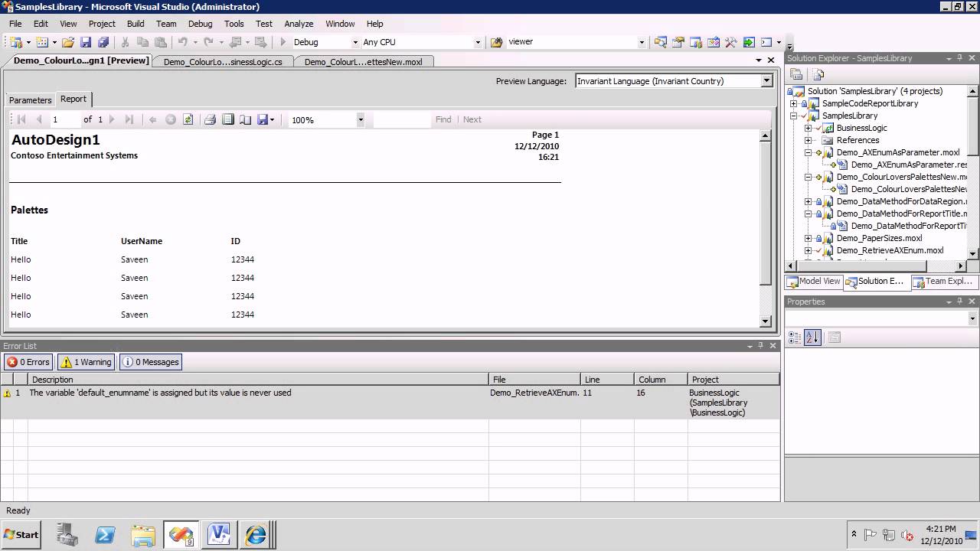Go to next report page
This screenshot has width=980, height=551.
112,119
